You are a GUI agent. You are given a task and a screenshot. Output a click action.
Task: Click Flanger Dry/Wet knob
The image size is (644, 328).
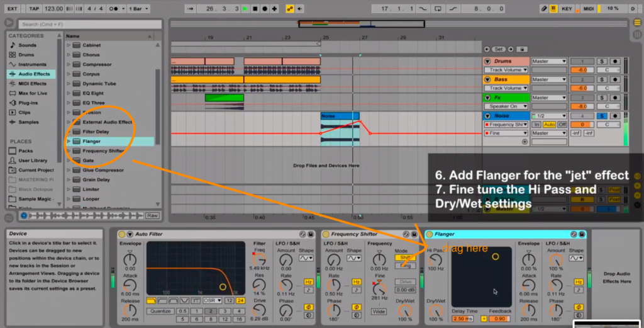click(x=435, y=311)
